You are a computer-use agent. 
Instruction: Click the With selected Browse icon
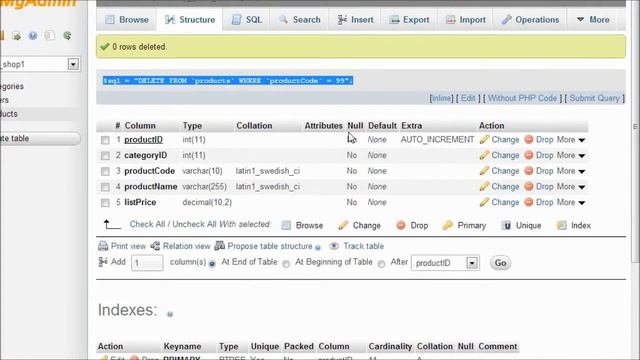[287, 225]
